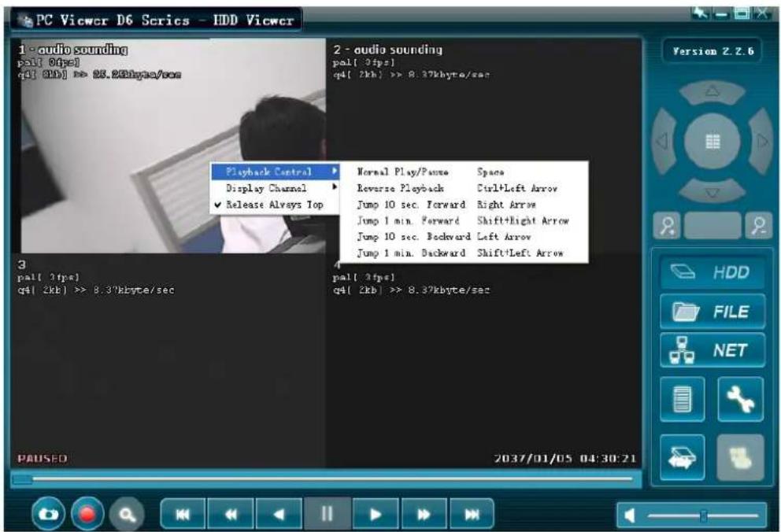The height and width of the screenshot is (532, 781).
Task: Click the PAUSED status text
Action: coord(43,458)
